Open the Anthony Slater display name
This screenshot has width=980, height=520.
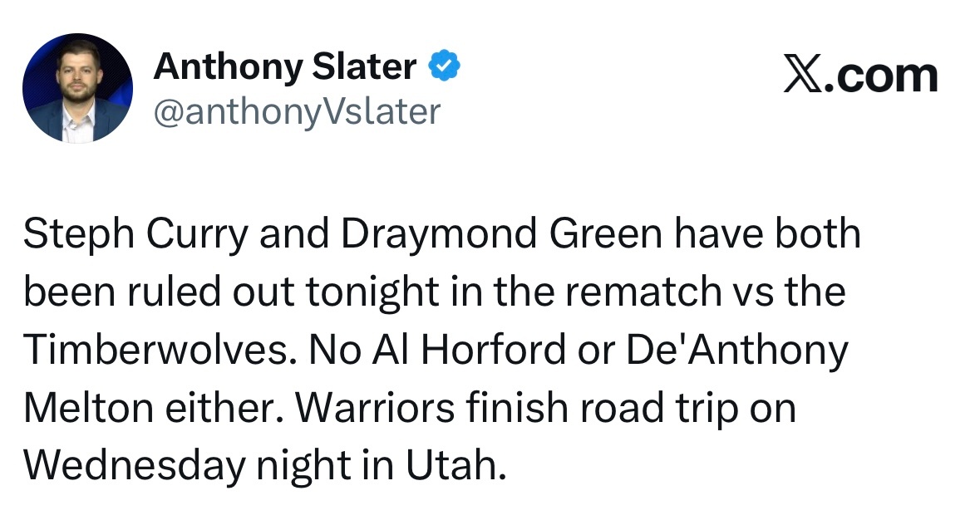coord(284,67)
